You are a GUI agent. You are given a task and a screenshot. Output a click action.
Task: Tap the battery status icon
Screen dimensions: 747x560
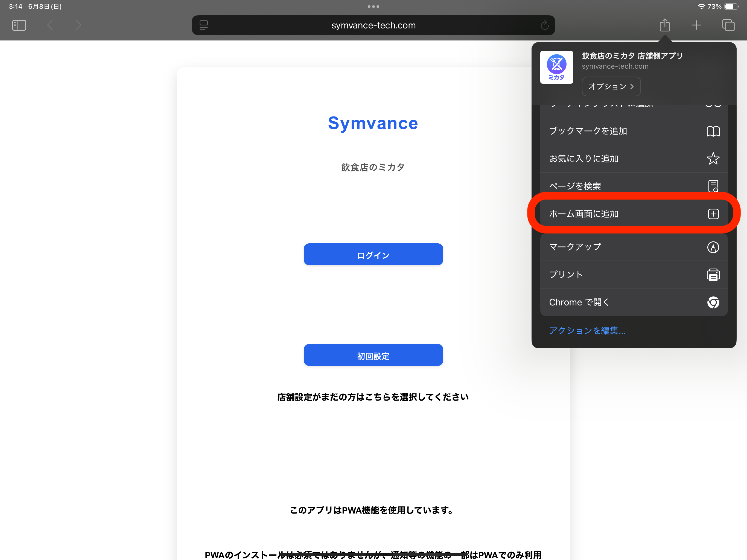pyautogui.click(x=731, y=6)
